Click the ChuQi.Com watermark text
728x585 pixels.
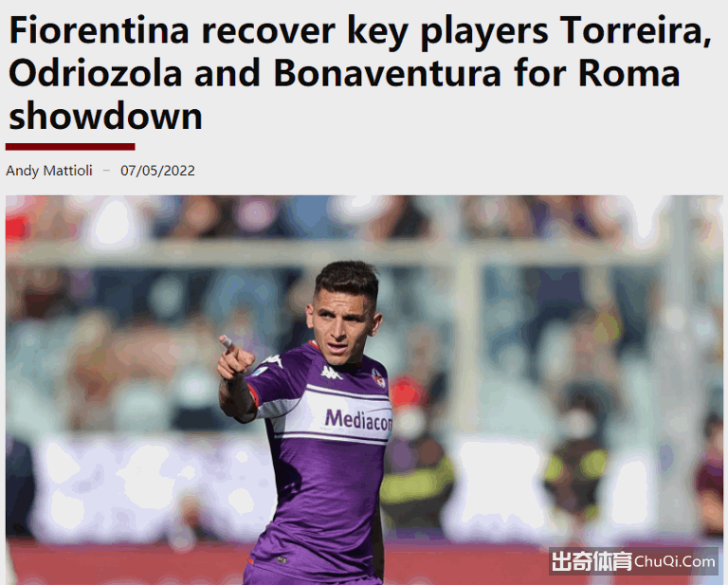click(x=675, y=561)
